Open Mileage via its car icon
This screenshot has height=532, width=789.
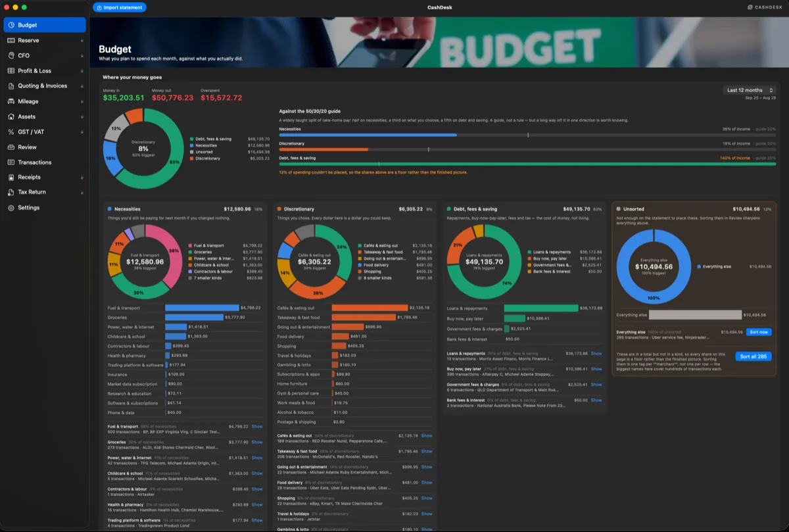tap(11, 101)
